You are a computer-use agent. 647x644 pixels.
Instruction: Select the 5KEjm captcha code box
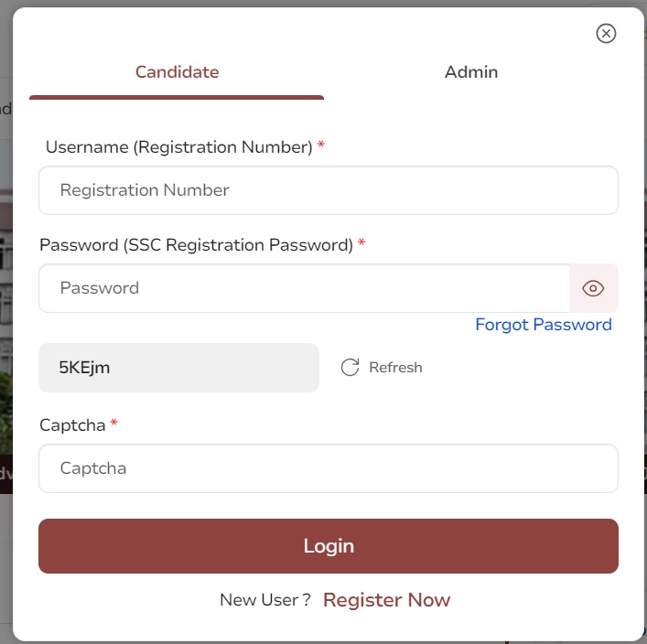[x=178, y=368]
